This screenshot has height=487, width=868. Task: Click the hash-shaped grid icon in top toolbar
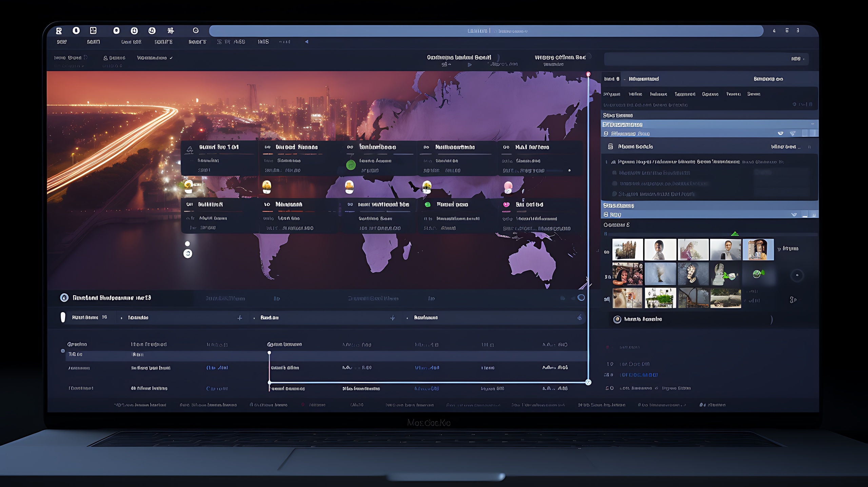click(x=171, y=31)
